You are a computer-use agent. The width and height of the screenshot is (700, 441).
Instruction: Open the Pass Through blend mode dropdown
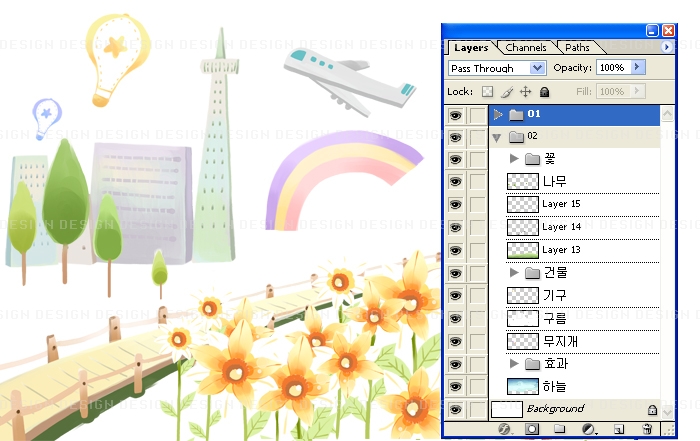tap(496, 68)
